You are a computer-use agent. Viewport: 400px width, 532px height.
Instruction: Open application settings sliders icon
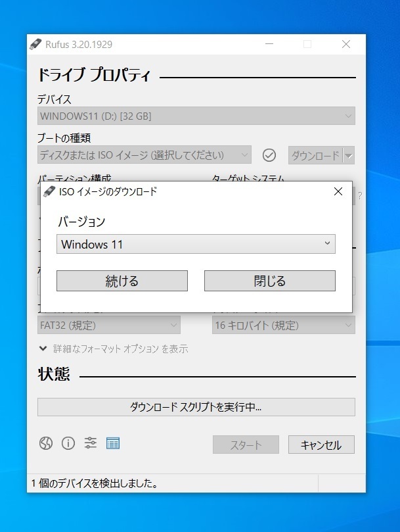pos(91,443)
